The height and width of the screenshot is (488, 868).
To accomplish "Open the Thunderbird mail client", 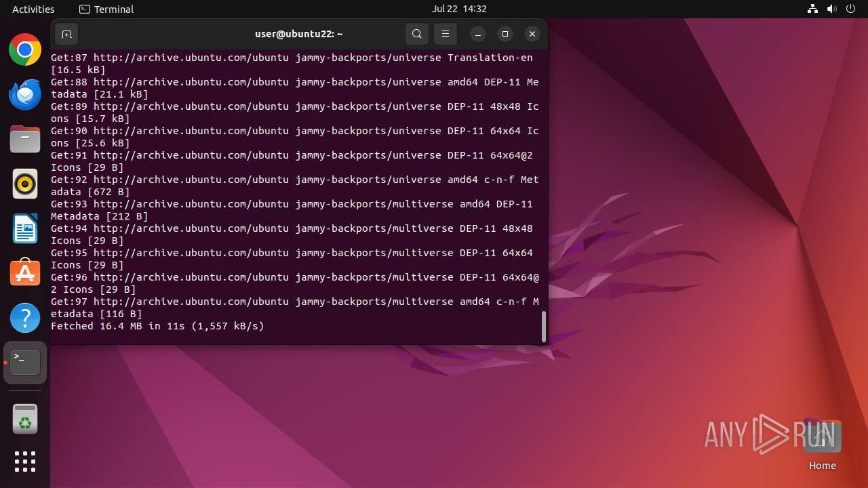I will [25, 94].
